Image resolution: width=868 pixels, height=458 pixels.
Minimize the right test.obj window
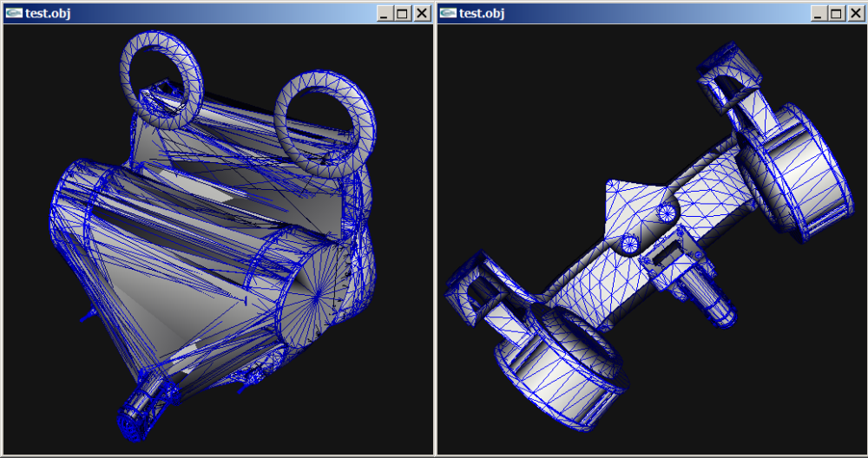(819, 13)
